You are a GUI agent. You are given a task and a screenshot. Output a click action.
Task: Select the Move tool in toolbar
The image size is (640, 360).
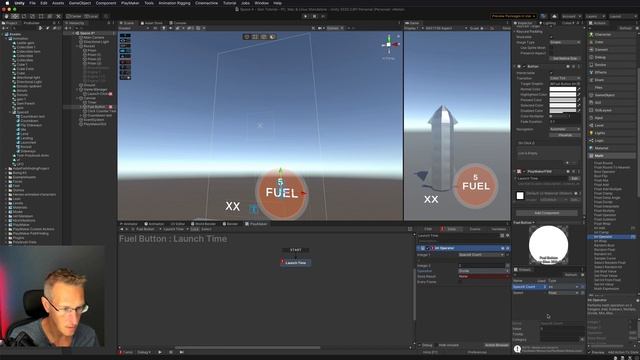point(15,16)
